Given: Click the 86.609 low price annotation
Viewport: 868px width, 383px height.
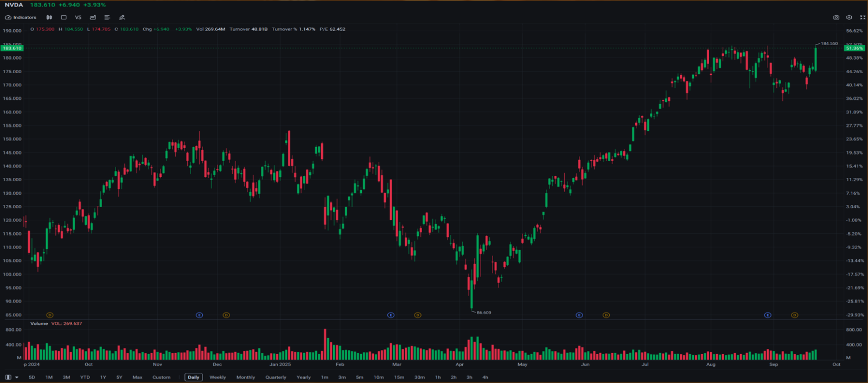Looking at the screenshot, I should 484,312.
